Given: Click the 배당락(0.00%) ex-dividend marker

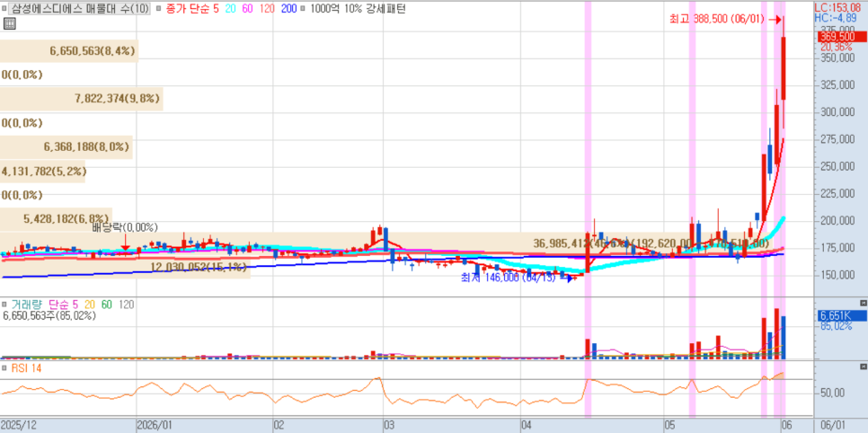Looking at the screenshot, I should [x=125, y=227].
